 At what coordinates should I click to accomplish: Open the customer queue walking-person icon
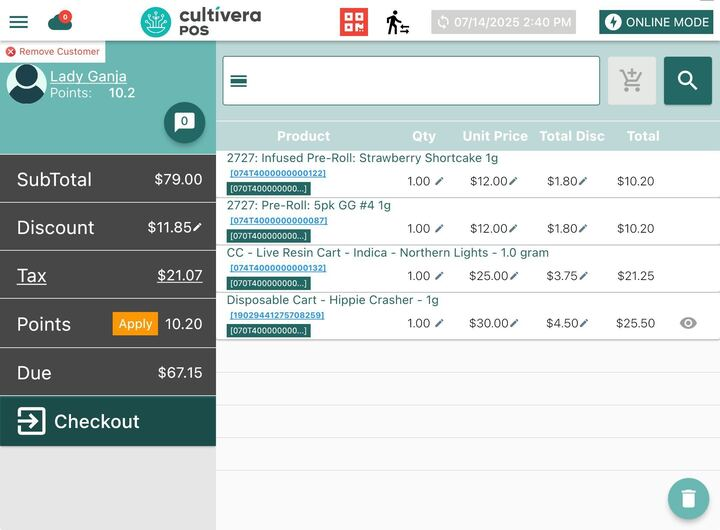[397, 22]
